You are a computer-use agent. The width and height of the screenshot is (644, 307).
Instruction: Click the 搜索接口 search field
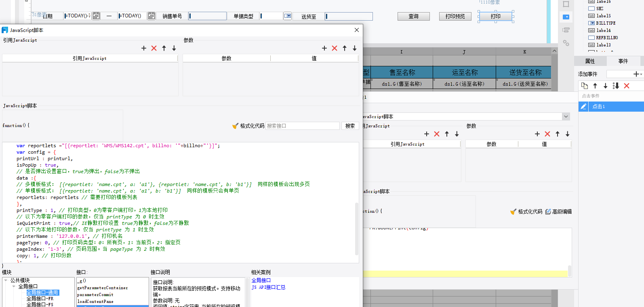[303, 126]
